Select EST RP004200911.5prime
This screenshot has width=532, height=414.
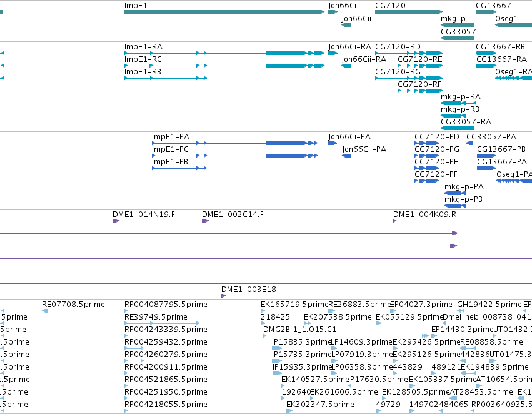pos(126,373)
